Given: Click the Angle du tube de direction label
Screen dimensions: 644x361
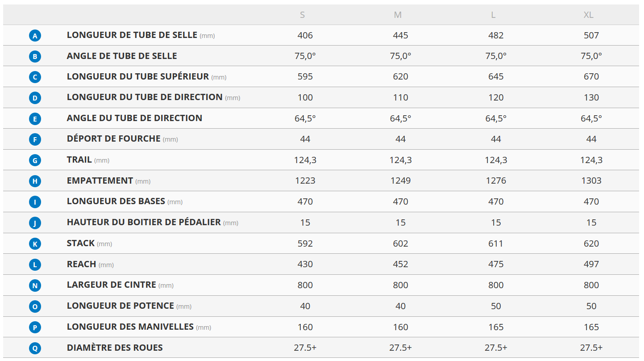Looking at the screenshot, I should (x=134, y=118).
